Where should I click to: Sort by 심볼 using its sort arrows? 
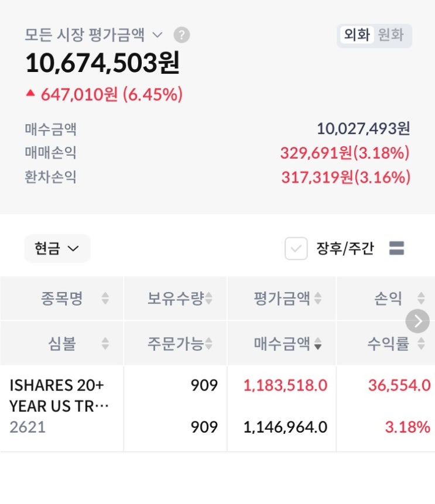105,344
